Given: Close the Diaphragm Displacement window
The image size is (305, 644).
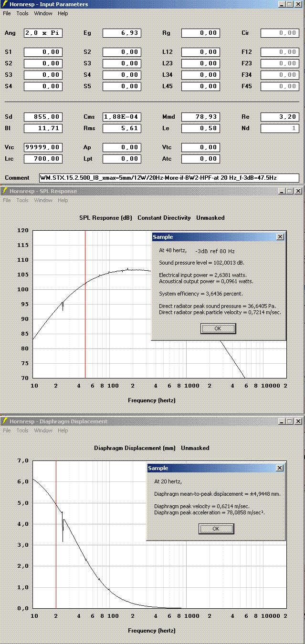Looking at the screenshot, I should 298,421.
